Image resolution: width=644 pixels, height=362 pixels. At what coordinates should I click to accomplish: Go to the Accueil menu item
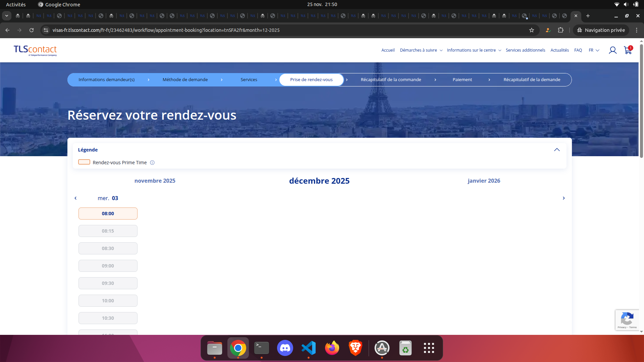pos(387,50)
